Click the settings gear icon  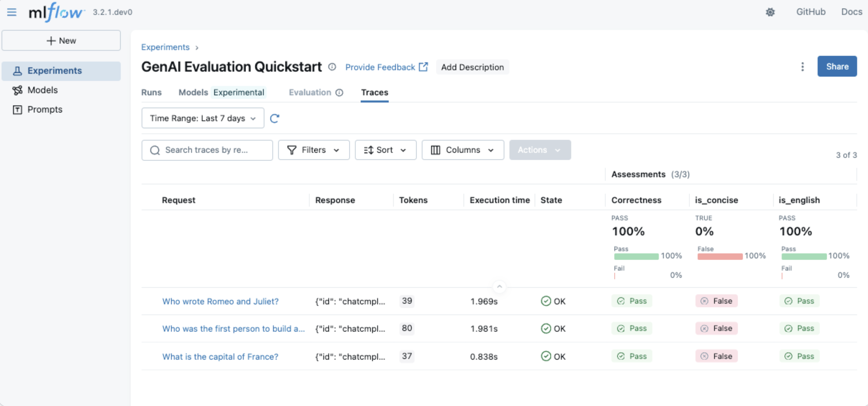771,12
